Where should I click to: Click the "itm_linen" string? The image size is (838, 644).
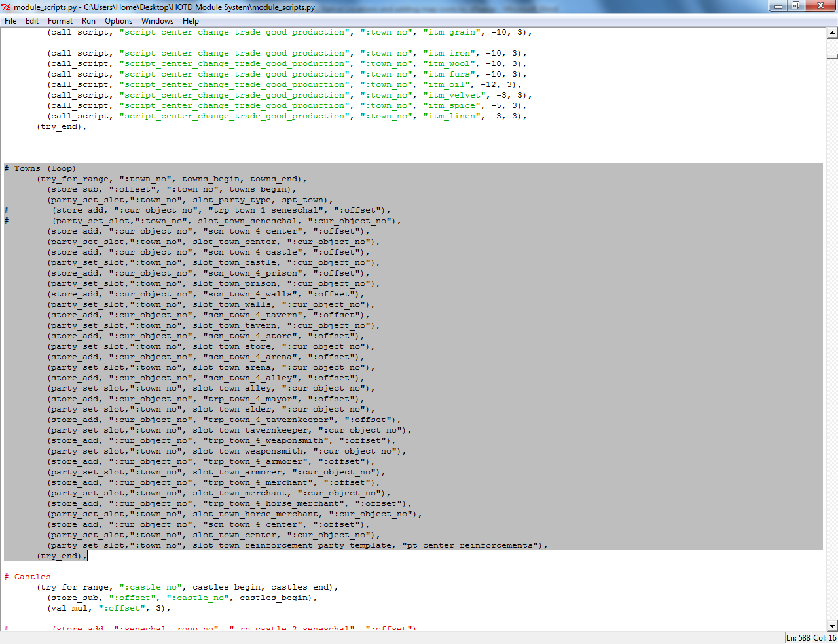click(x=450, y=116)
